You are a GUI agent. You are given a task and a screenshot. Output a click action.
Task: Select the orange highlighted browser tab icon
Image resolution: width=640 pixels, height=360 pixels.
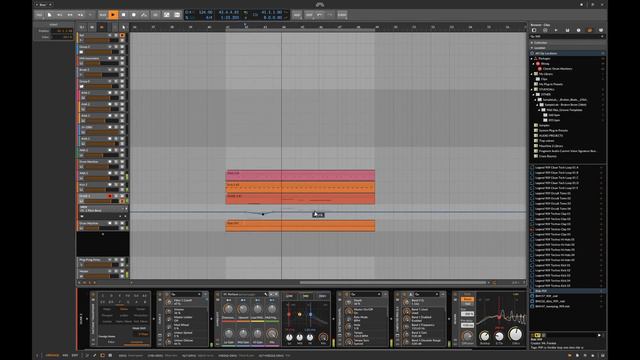pos(589,30)
